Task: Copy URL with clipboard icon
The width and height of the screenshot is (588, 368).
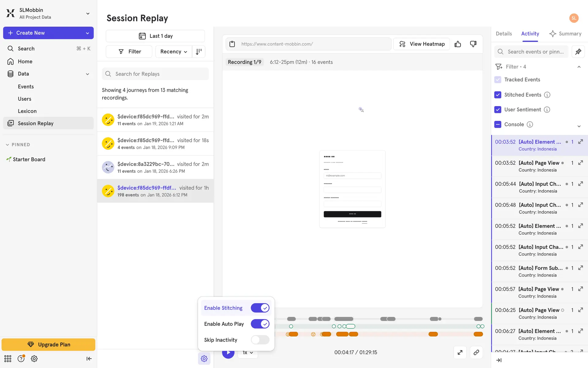Action: pyautogui.click(x=232, y=44)
